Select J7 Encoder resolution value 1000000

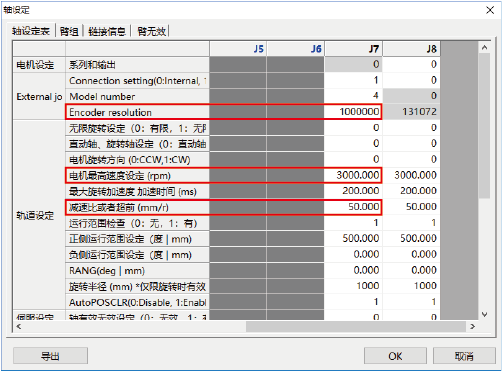pos(353,112)
